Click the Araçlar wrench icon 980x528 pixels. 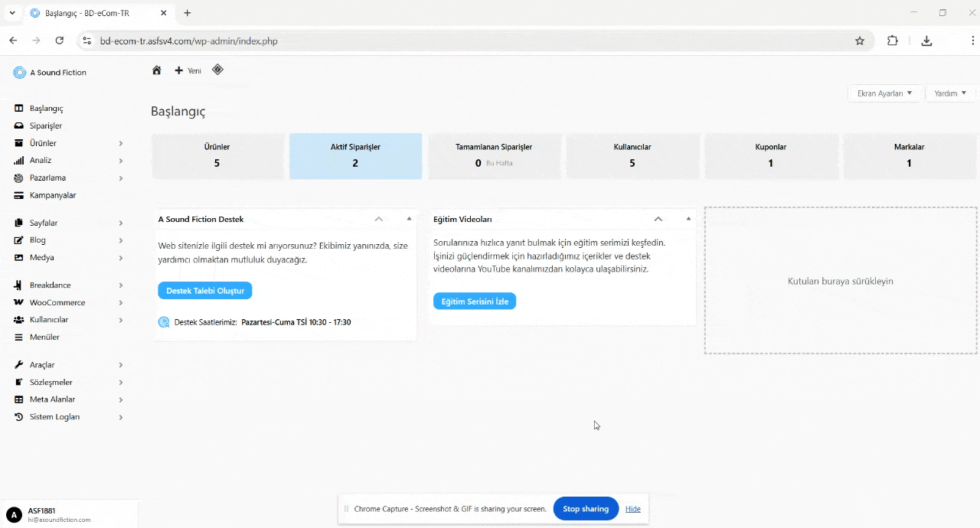(x=19, y=365)
